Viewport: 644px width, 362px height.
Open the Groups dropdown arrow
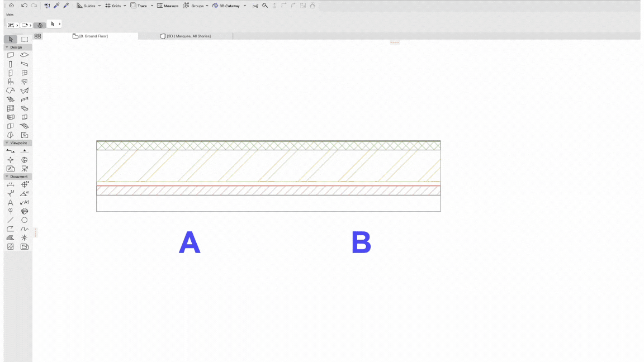click(207, 6)
